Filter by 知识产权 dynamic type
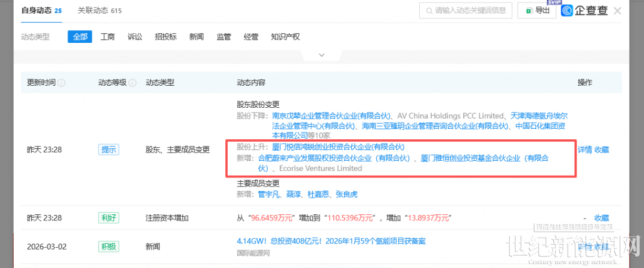644x268 pixels. tap(285, 37)
